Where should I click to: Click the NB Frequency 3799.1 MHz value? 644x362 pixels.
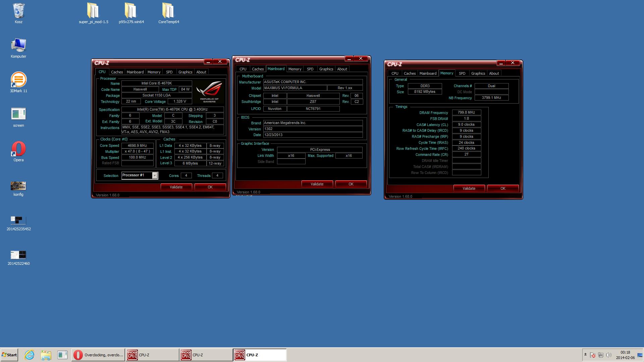pos(491,98)
